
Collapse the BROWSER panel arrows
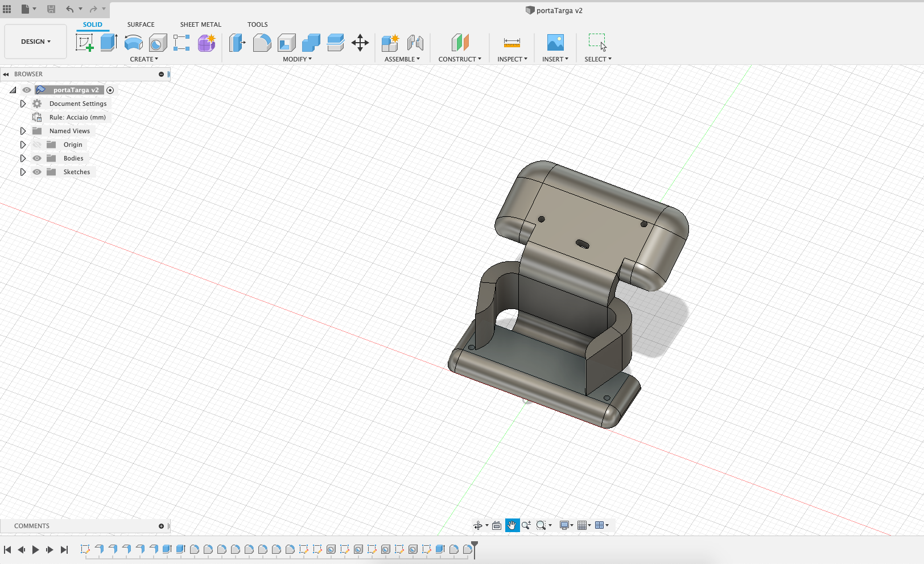coord(6,74)
